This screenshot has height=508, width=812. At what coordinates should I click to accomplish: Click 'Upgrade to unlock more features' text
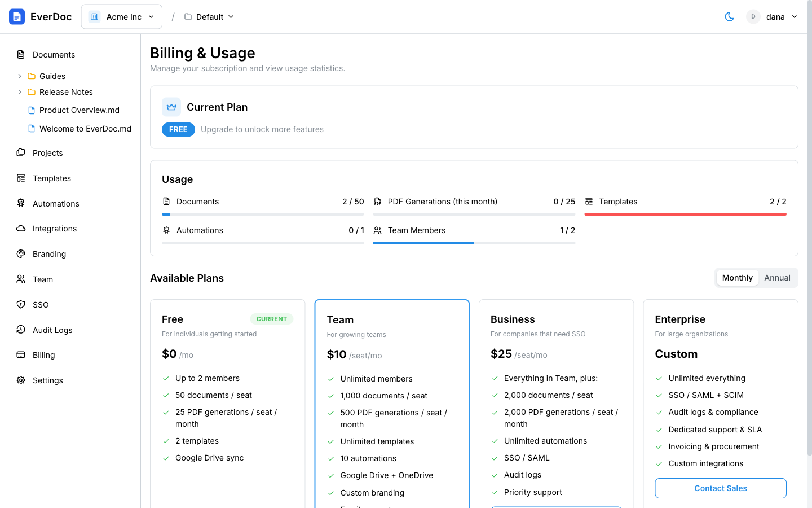click(x=262, y=129)
